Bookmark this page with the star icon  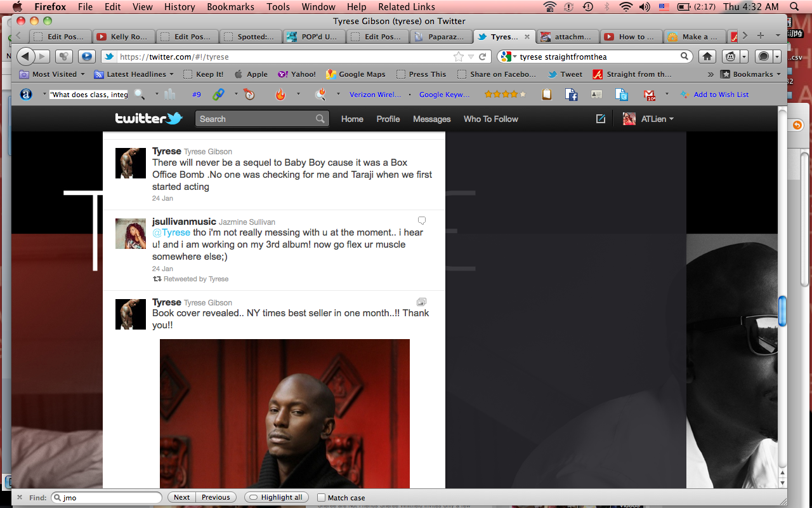point(458,57)
